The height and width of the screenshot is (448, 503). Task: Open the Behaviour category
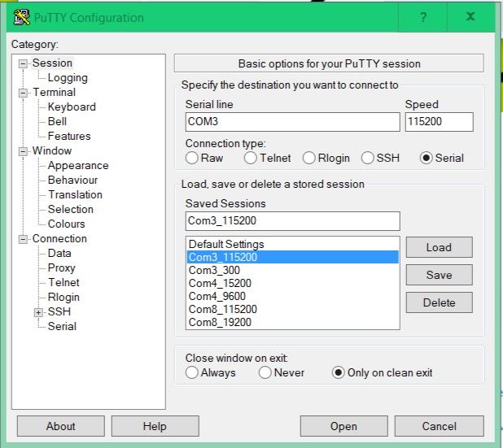(72, 181)
